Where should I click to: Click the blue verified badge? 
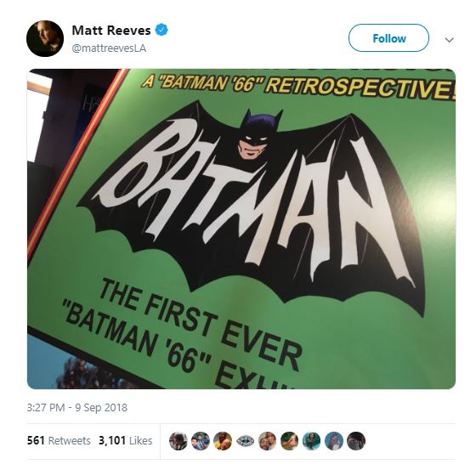[x=161, y=30]
